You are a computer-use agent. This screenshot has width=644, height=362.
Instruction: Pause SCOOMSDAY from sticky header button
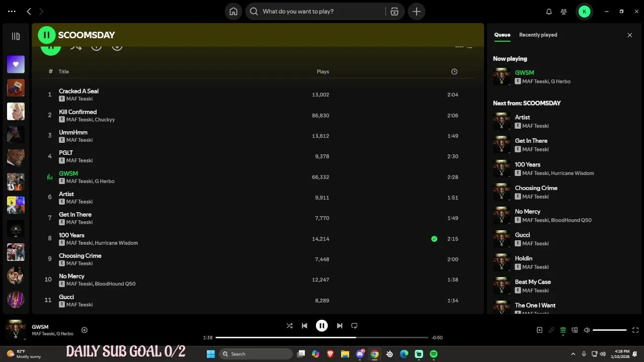[47, 35]
